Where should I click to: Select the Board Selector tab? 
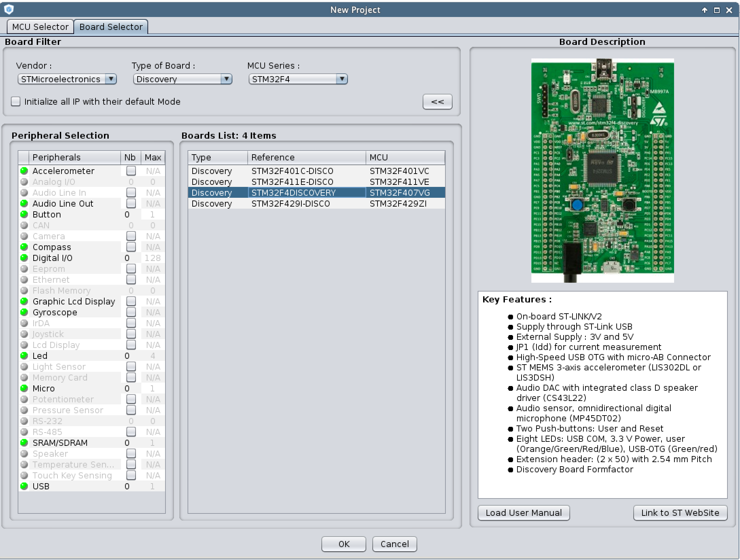pyautogui.click(x=111, y=27)
